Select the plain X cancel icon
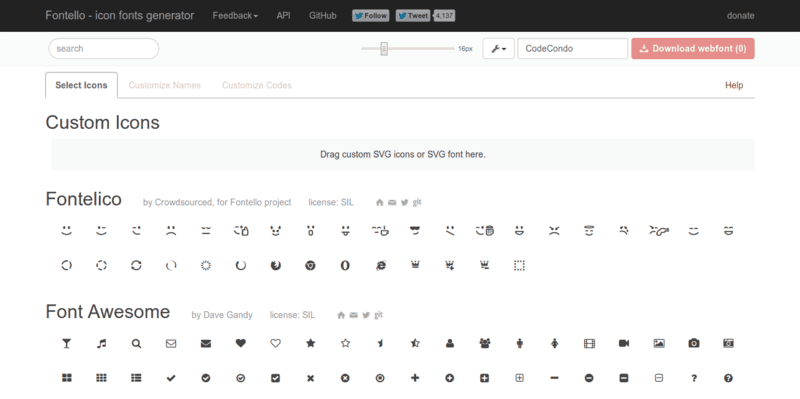The height and width of the screenshot is (399, 800). 310,378
